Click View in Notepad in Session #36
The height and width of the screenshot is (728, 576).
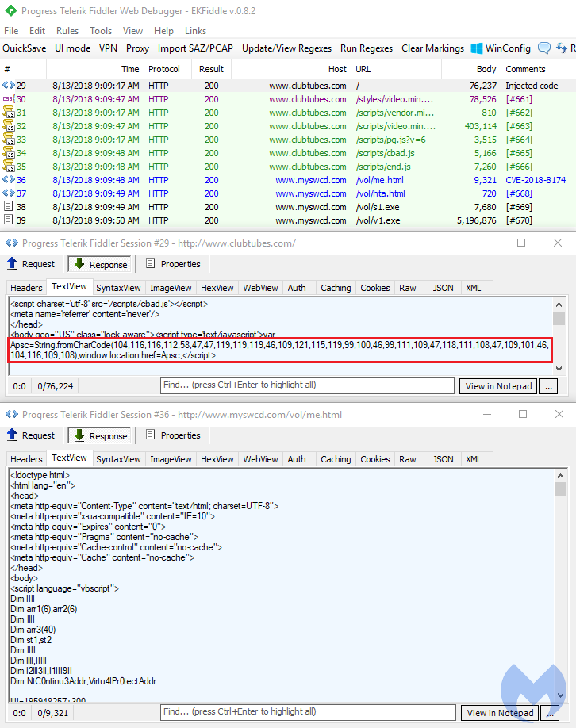(500, 713)
